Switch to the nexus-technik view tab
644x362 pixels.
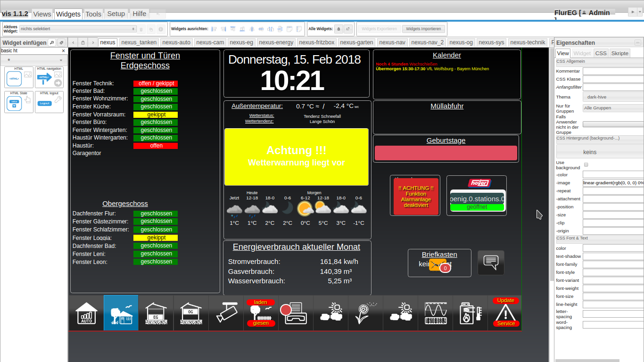click(x=528, y=42)
